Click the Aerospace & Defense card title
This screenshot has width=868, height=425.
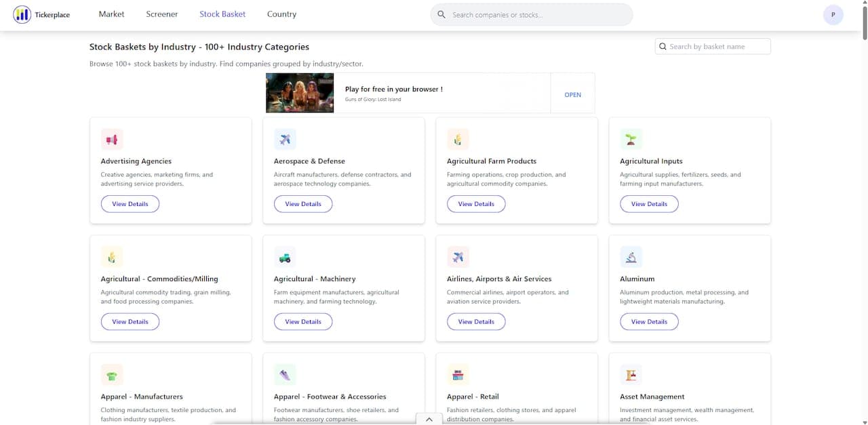point(309,161)
